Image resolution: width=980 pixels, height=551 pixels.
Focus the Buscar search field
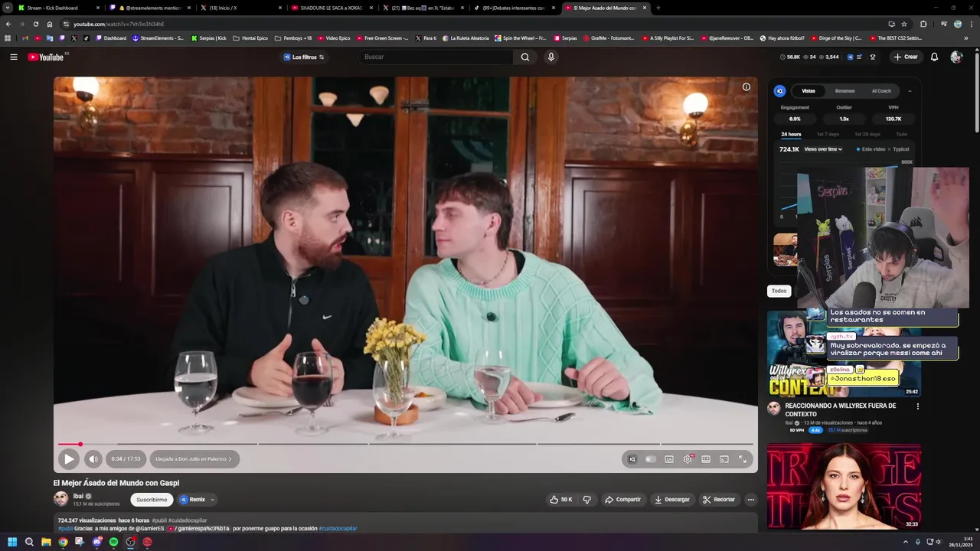click(x=436, y=57)
